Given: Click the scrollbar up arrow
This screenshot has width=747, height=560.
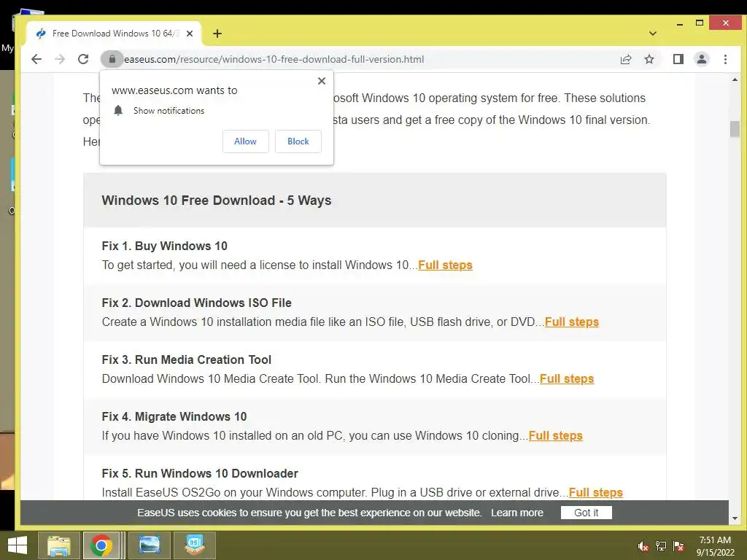Looking at the screenshot, I should [x=735, y=80].
